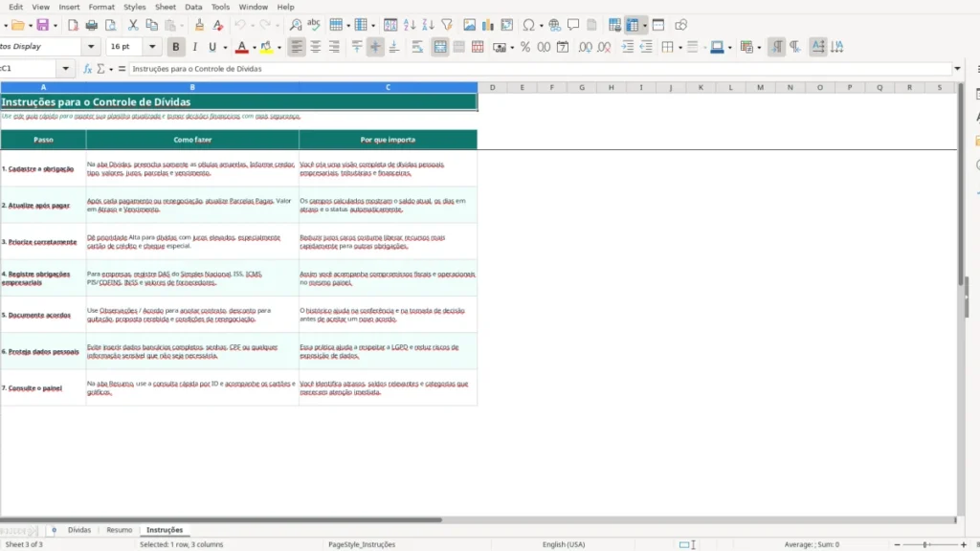Center text horizontally
The height and width of the screenshot is (551, 980).
[x=316, y=47]
